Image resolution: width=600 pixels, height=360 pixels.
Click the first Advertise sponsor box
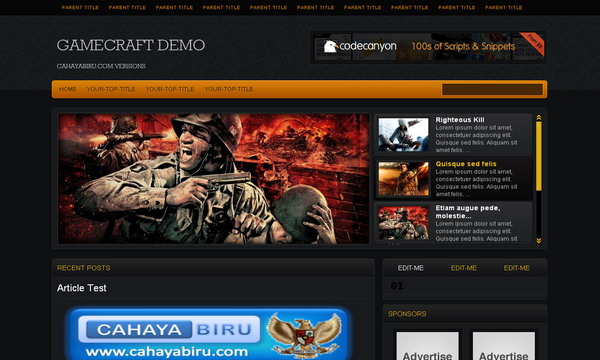[427, 346]
